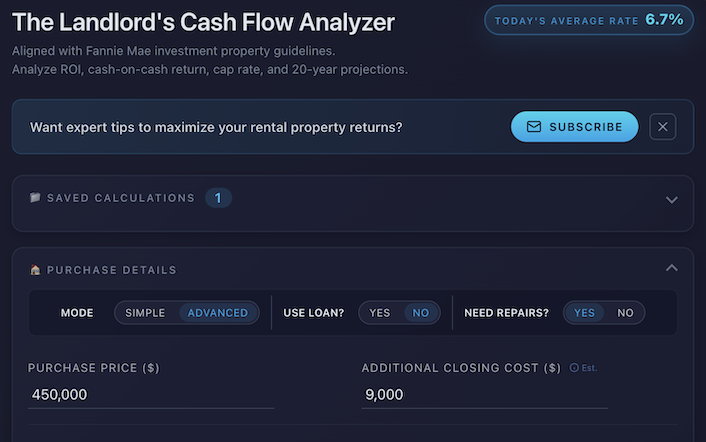Click the Saved Calculations header label
Image resolution: width=706 pixels, height=442 pixels.
point(121,198)
